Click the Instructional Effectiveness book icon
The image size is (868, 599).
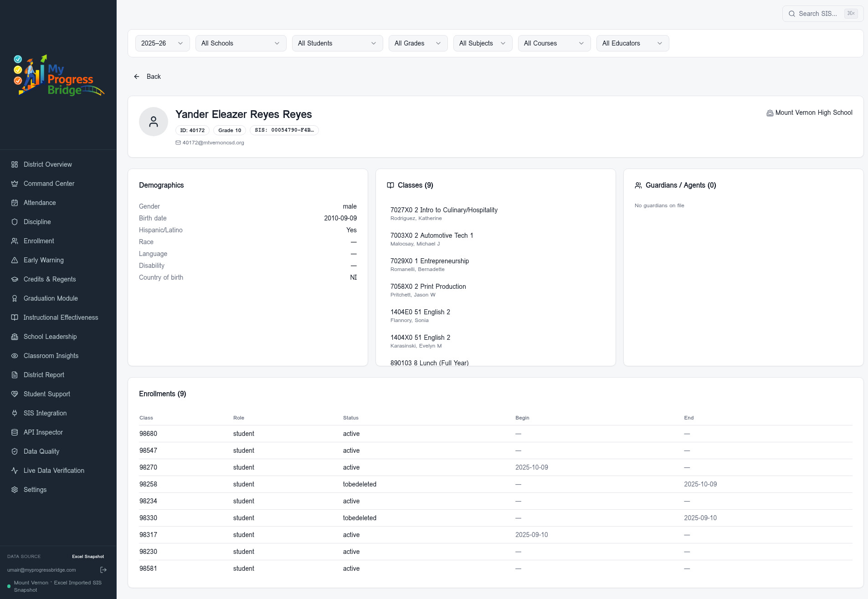(x=15, y=317)
